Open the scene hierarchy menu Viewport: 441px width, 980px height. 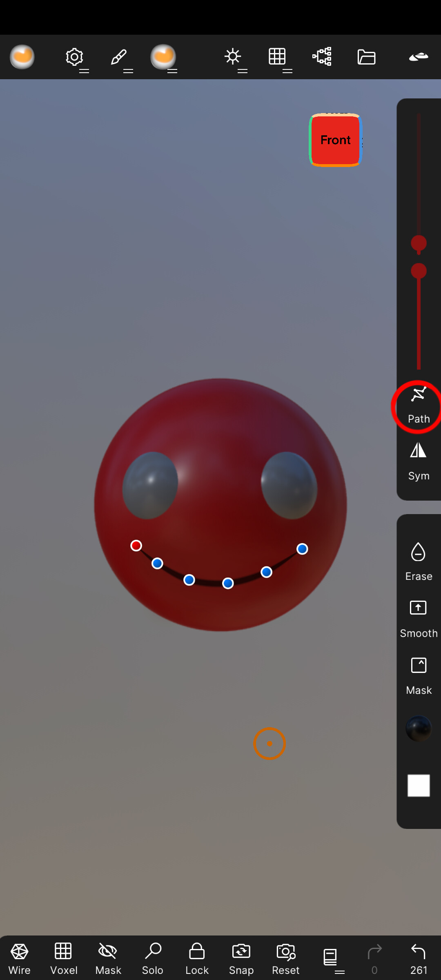[x=322, y=57]
